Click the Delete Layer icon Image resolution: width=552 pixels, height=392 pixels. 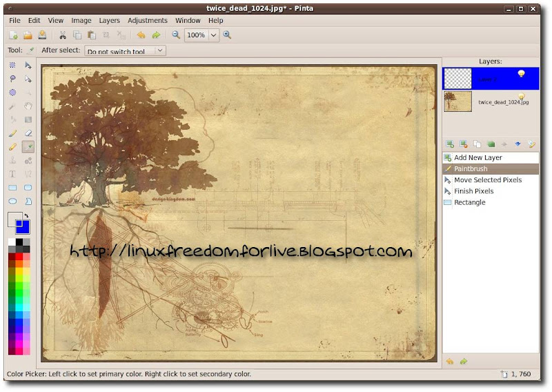[463, 144]
